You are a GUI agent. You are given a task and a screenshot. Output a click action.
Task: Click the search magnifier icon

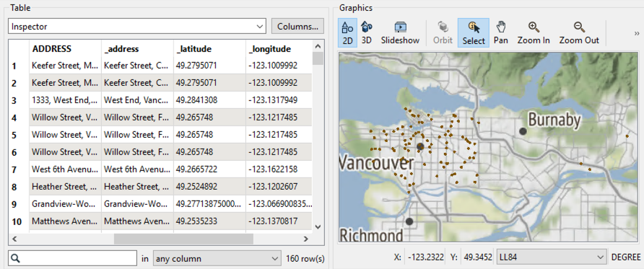coord(16,259)
